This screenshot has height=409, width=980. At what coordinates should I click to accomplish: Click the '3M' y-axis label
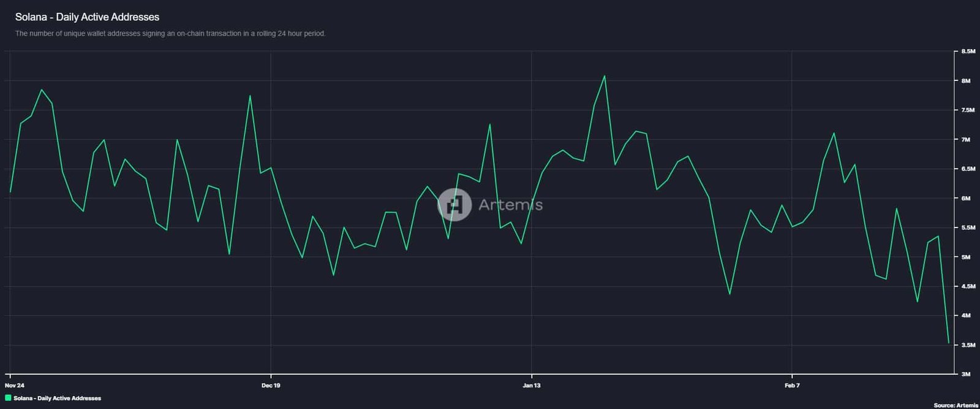966,374
